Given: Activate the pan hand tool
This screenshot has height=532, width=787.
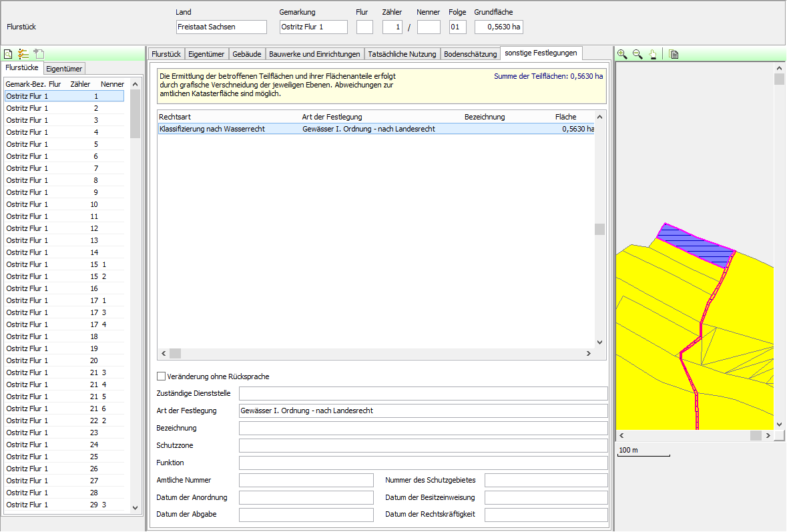Looking at the screenshot, I should tap(653, 54).
